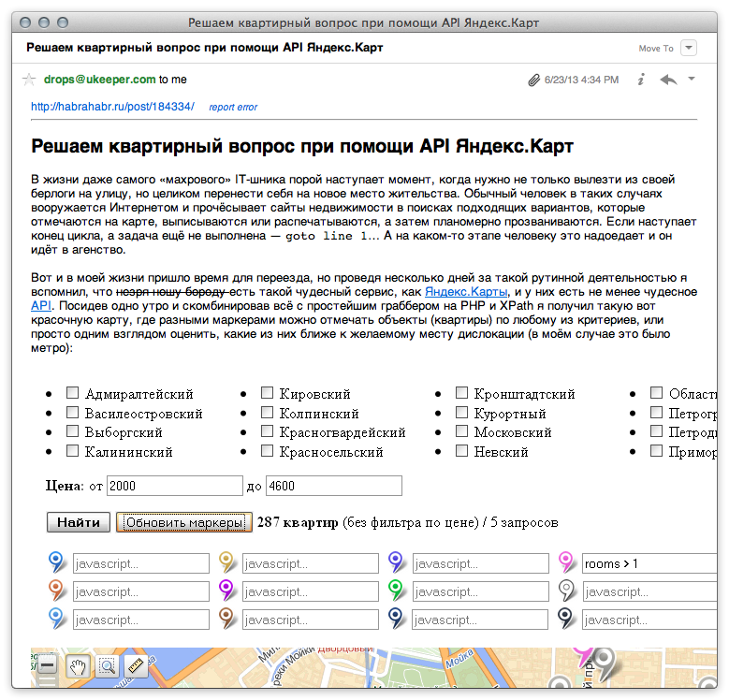Expand the more actions arrow beside reply
The image size is (729, 700).
692,80
